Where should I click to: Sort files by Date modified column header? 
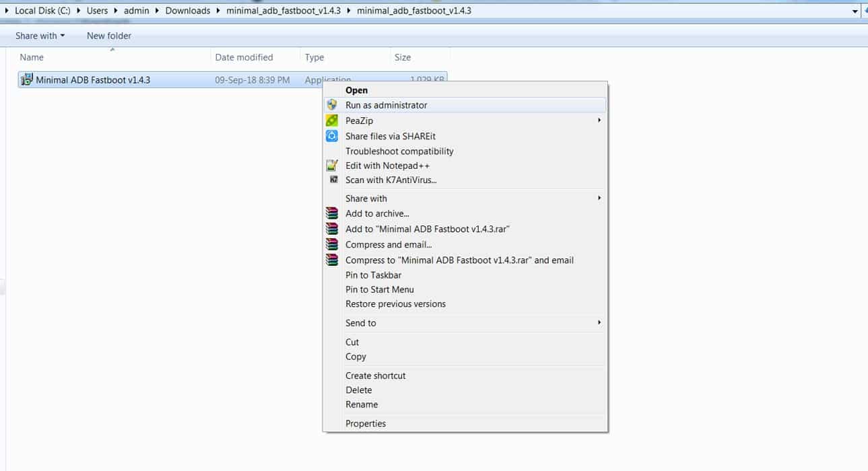click(244, 57)
